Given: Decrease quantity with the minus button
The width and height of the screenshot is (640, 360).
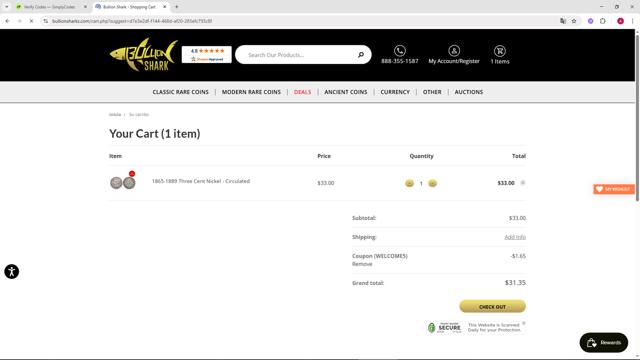Looking at the screenshot, I should 409,183.
